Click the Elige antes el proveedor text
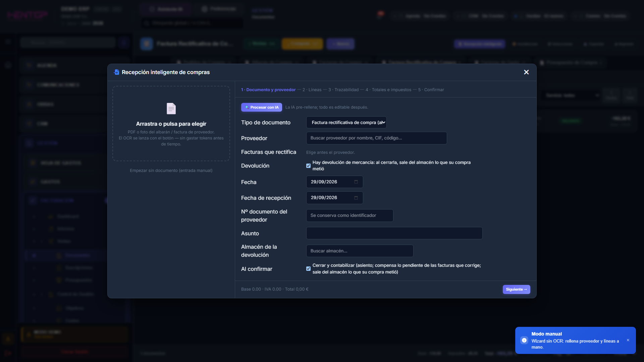 tap(330, 153)
